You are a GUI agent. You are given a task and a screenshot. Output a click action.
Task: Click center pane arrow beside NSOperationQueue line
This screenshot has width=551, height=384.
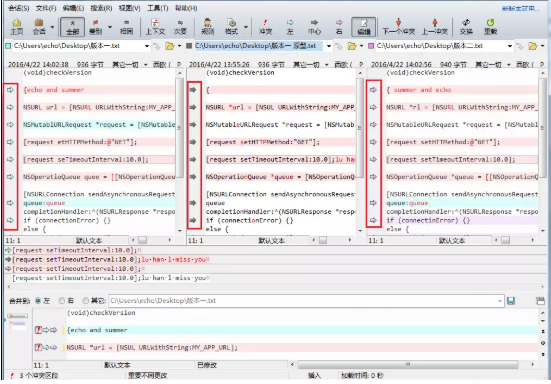pyautogui.click(x=193, y=177)
